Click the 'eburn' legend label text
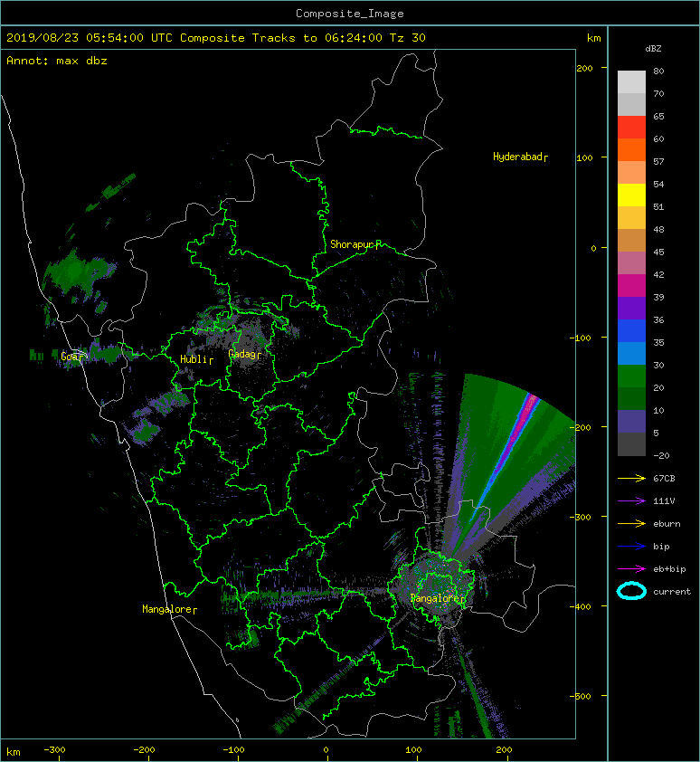Viewport: 700px width, 762px height. (x=667, y=524)
